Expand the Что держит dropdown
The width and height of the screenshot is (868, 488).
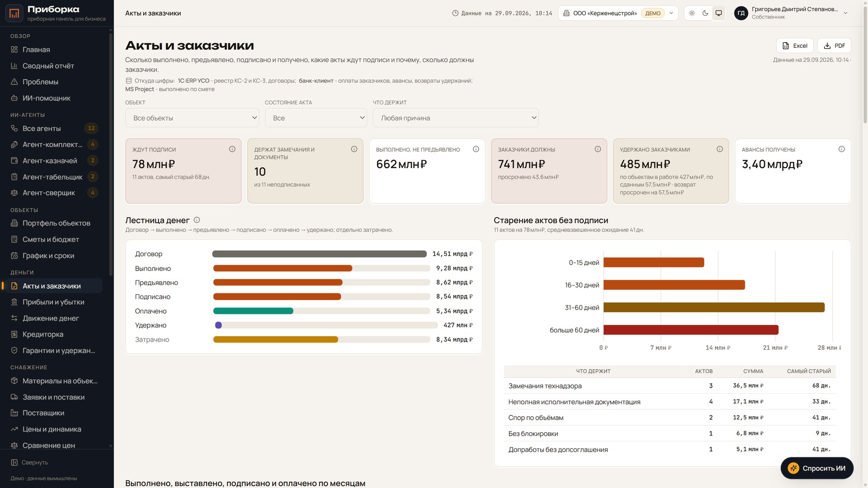(456, 118)
